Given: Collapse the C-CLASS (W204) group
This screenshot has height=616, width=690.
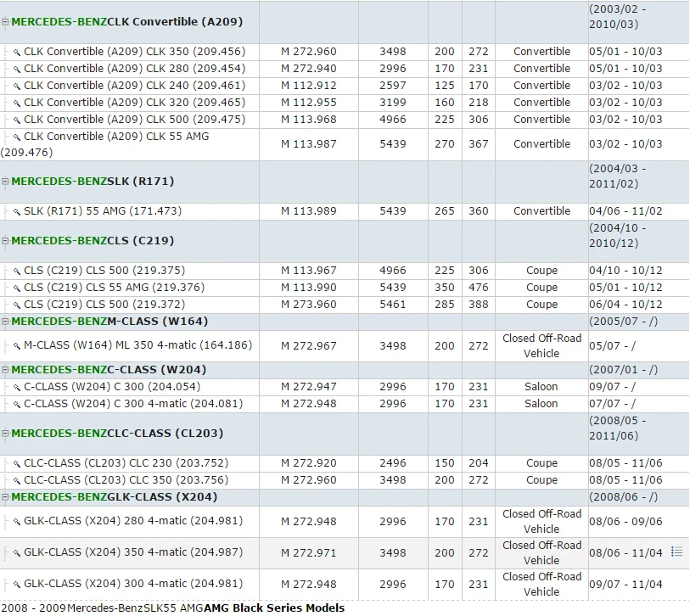Looking at the screenshot, I should [5, 370].
